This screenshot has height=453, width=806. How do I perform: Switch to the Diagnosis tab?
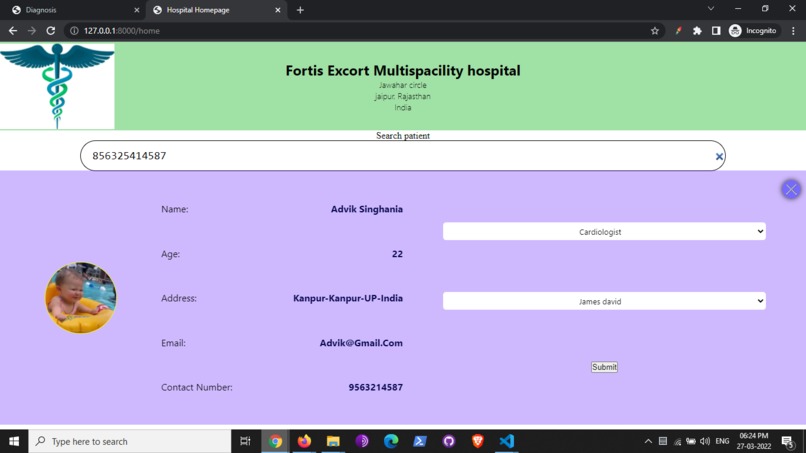coord(72,10)
